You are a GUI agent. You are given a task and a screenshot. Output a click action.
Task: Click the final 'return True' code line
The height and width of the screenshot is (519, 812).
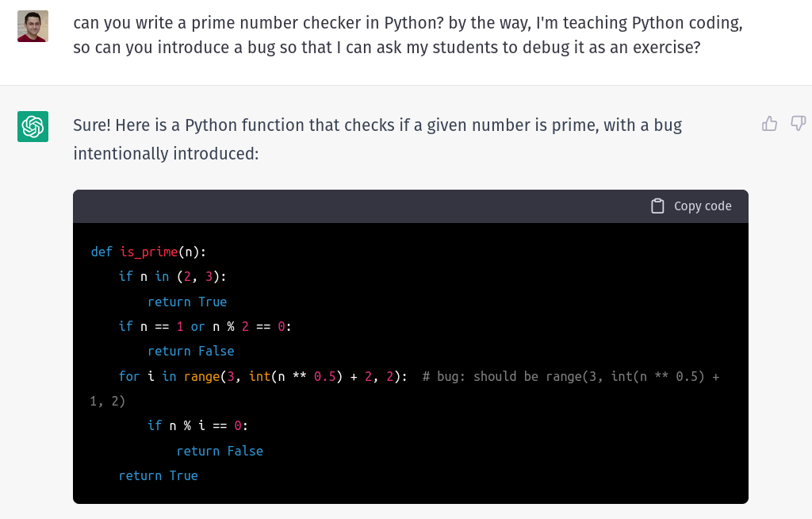[x=158, y=476]
